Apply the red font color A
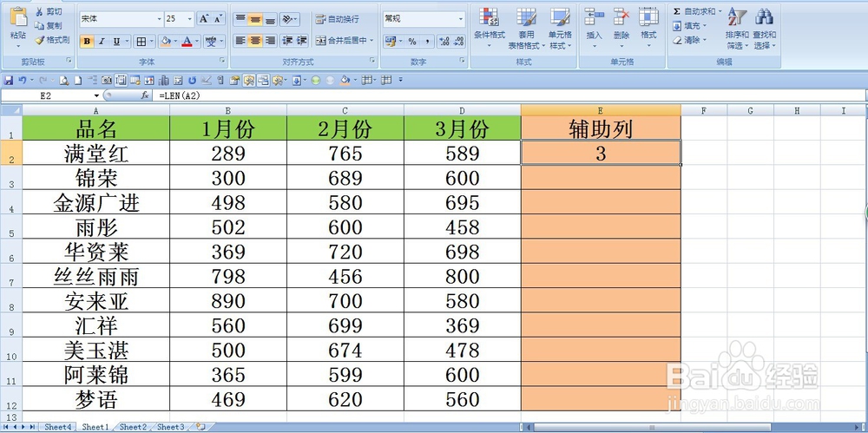The image size is (868, 433). [x=187, y=41]
